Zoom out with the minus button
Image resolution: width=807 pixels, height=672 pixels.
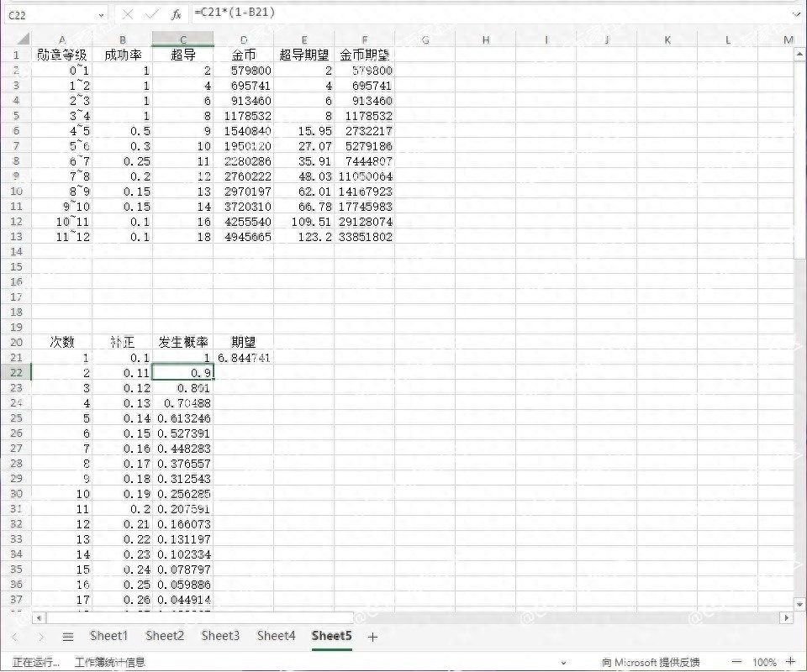pyautogui.click(x=737, y=662)
